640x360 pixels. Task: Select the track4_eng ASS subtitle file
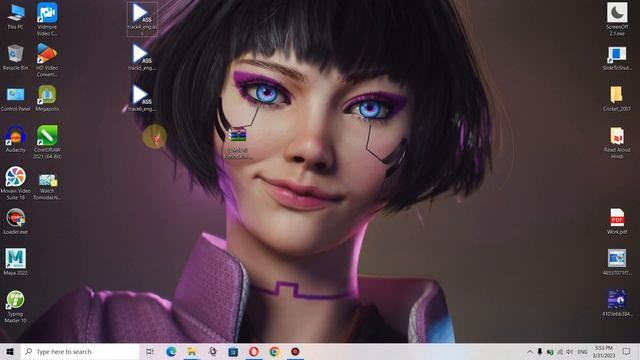point(142,19)
